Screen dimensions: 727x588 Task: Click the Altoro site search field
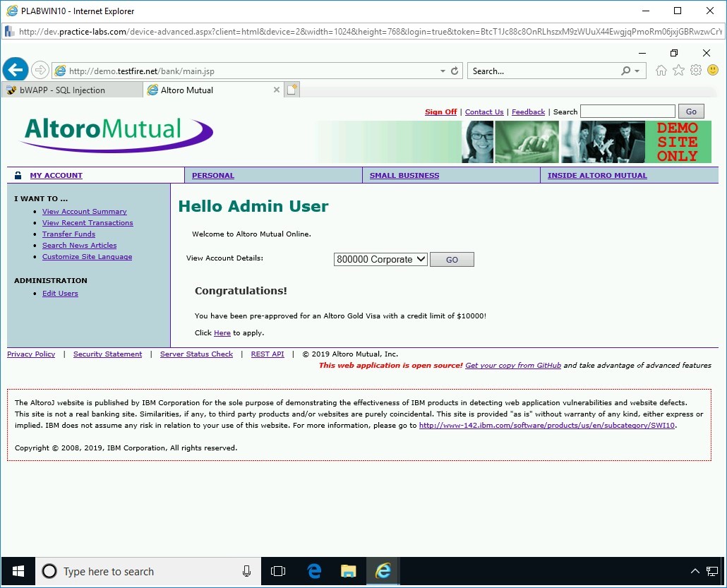point(627,112)
